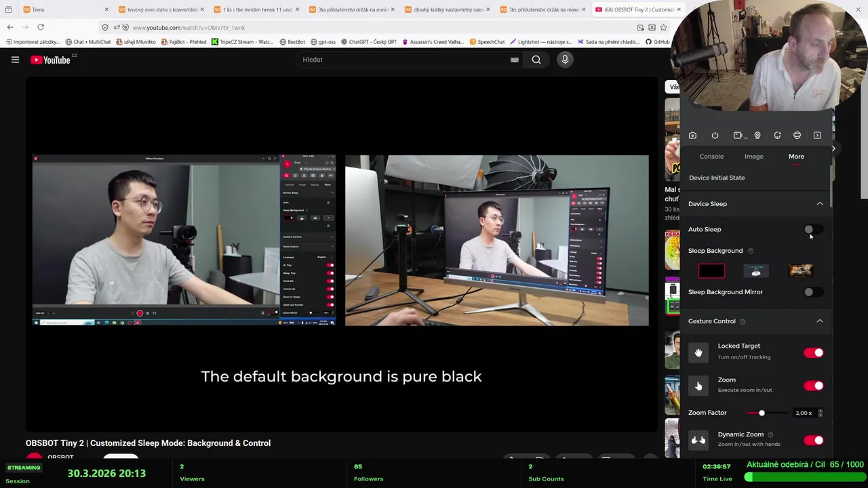Open the SpeechChat bookmark
The width and height of the screenshot is (868, 488).
pos(487,42)
